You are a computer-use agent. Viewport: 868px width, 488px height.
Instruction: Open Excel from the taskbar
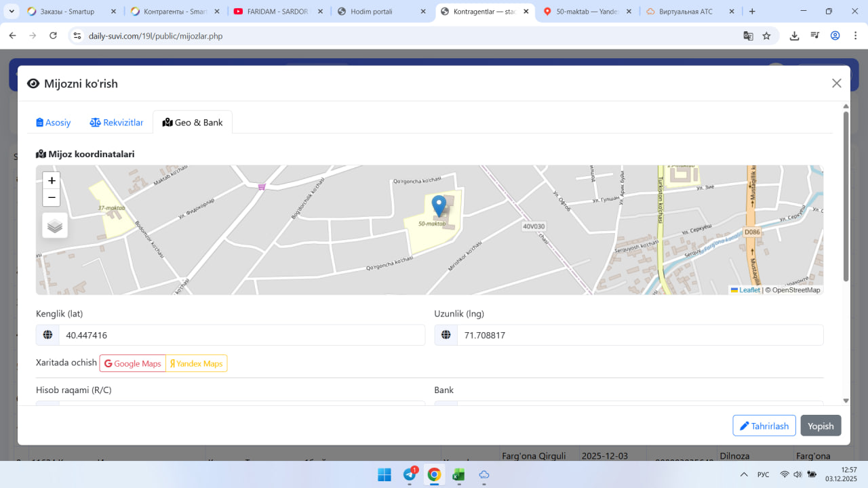[458, 474]
